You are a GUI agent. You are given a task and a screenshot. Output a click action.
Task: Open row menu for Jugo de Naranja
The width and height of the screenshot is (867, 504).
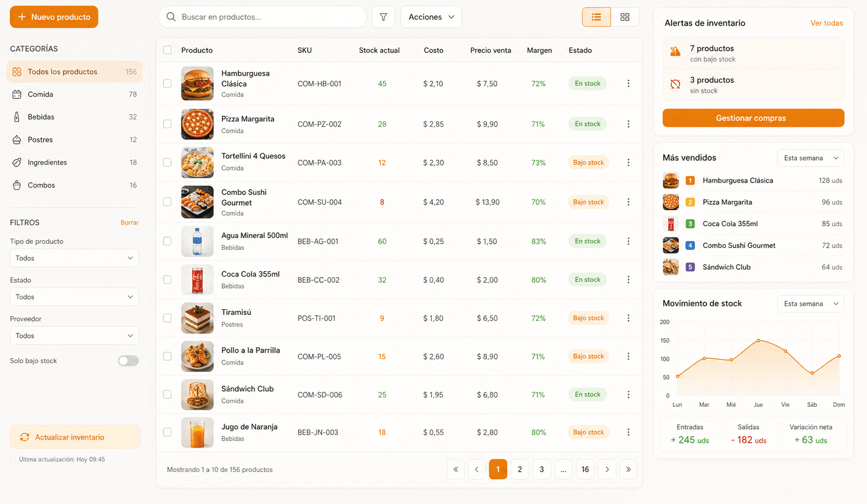(628, 432)
